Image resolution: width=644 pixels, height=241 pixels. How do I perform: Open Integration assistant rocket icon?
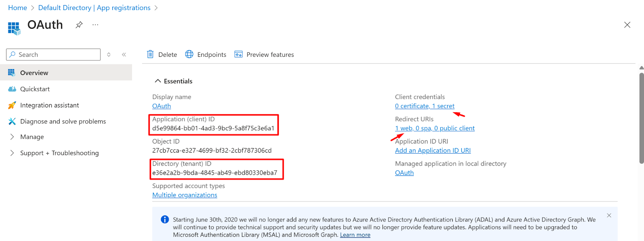pyautogui.click(x=12, y=105)
